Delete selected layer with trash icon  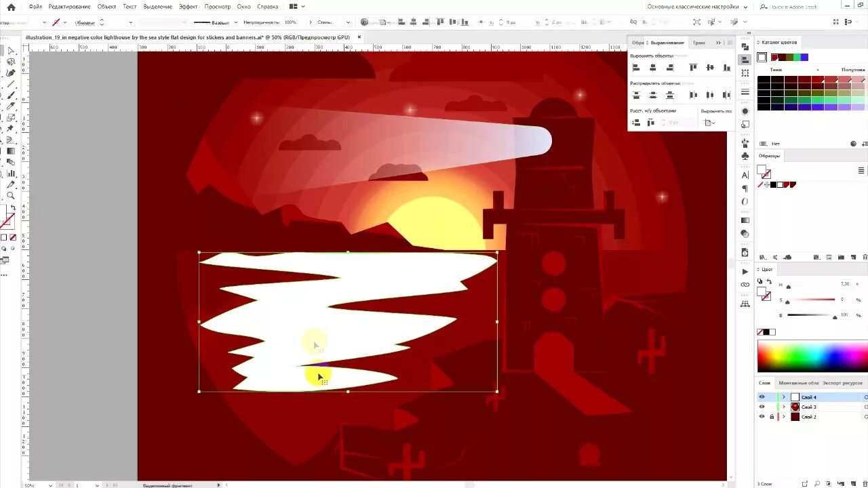[x=865, y=483]
